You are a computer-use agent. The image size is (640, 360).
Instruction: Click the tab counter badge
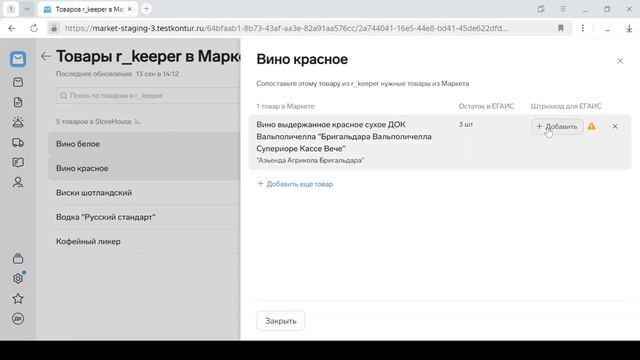coord(11,9)
